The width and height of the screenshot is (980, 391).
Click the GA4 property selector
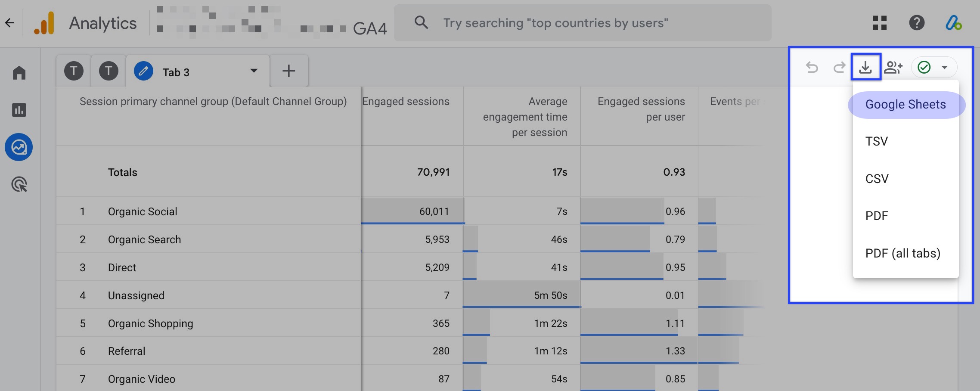271,23
